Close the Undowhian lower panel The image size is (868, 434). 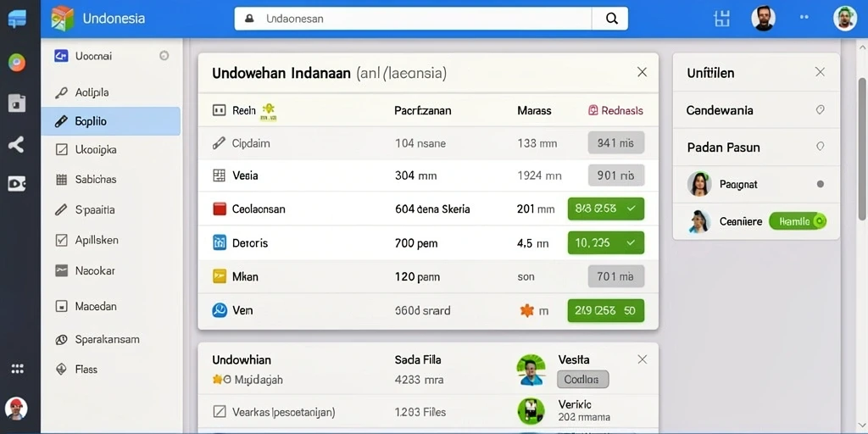642,359
